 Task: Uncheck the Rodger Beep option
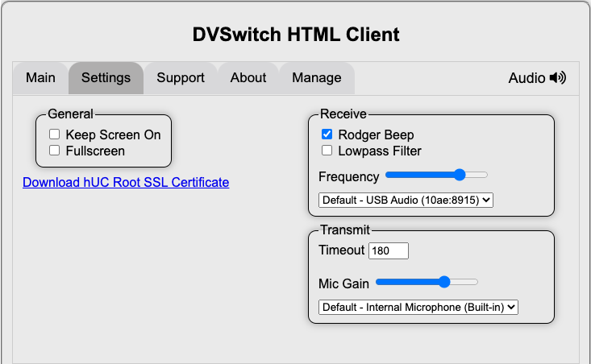[x=327, y=135]
